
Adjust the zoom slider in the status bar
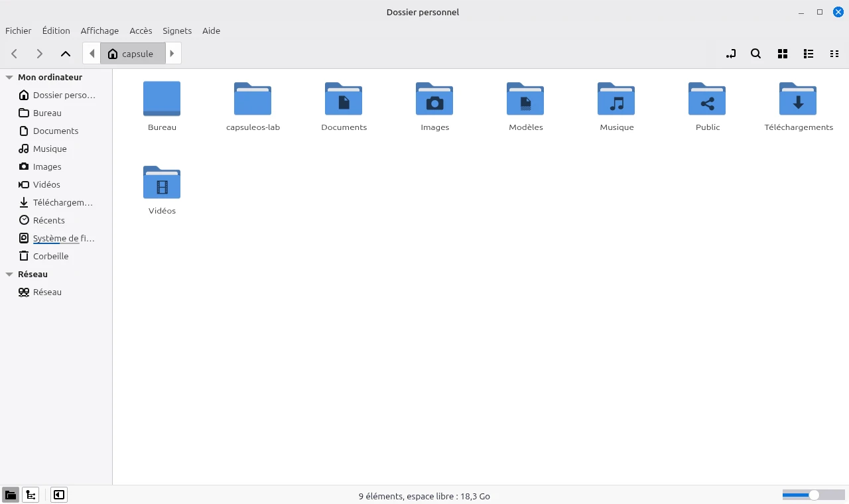(813, 495)
